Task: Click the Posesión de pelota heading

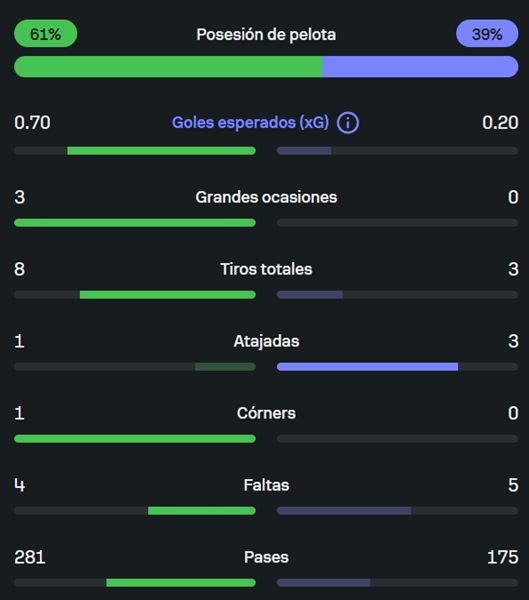Action: (x=266, y=34)
